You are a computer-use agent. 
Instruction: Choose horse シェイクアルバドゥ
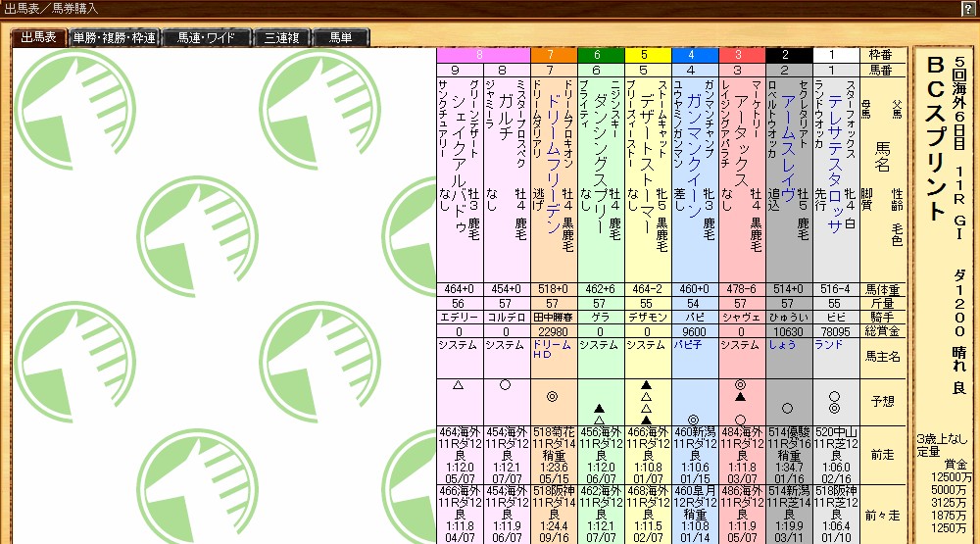tap(460, 164)
